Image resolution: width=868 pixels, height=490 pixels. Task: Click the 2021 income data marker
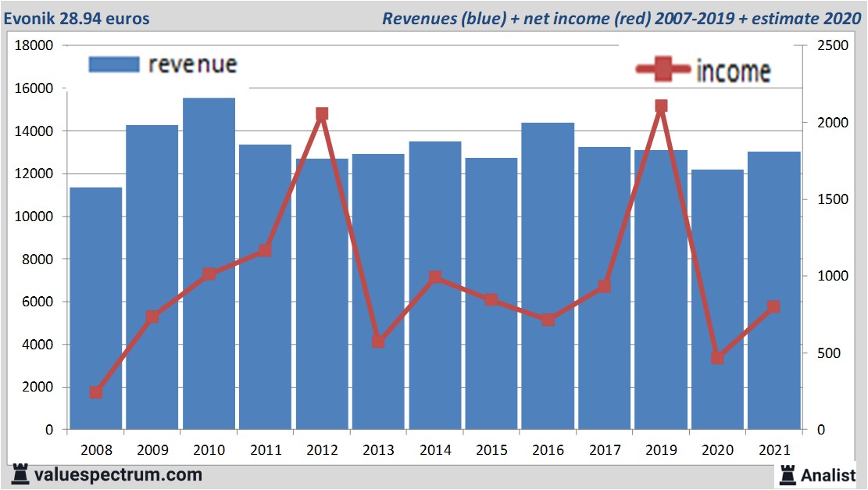[x=773, y=307]
